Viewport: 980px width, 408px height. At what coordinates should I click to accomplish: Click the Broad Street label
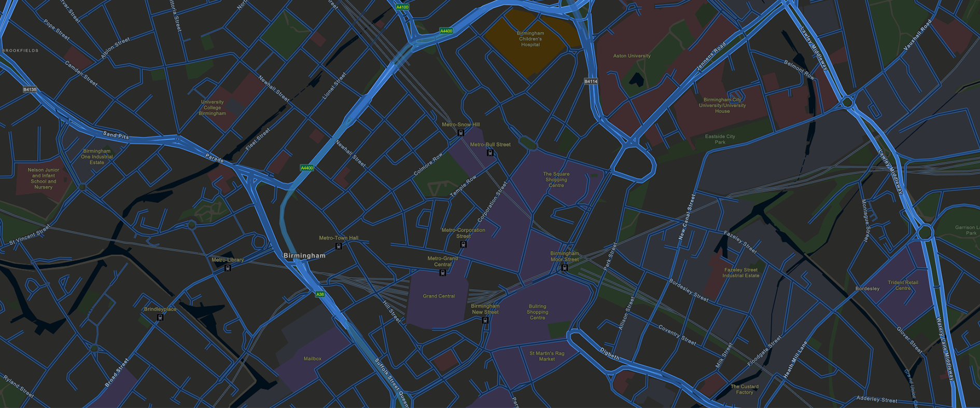[x=117, y=373]
